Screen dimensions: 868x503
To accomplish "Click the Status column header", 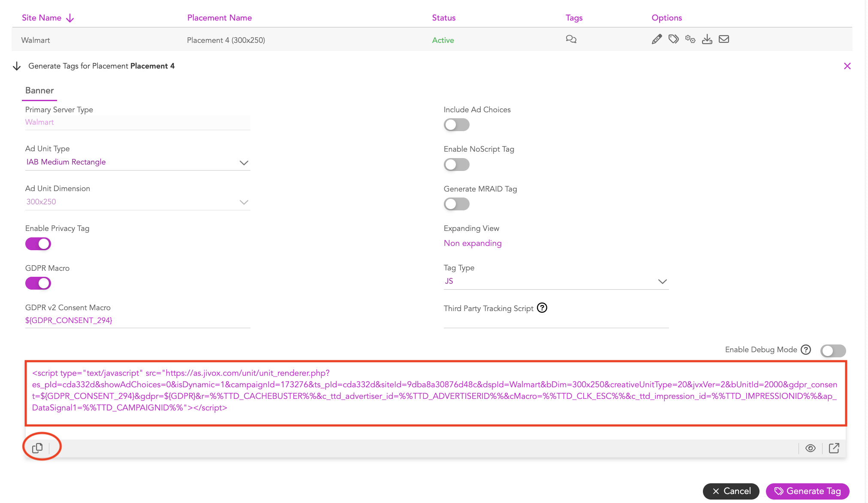I will click(x=443, y=18).
